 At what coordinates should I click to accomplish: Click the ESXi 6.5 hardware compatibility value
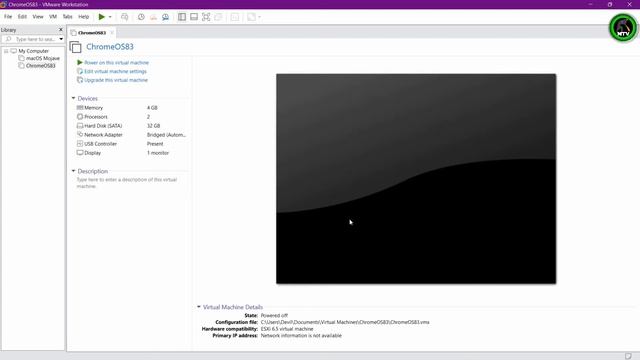coord(287,329)
